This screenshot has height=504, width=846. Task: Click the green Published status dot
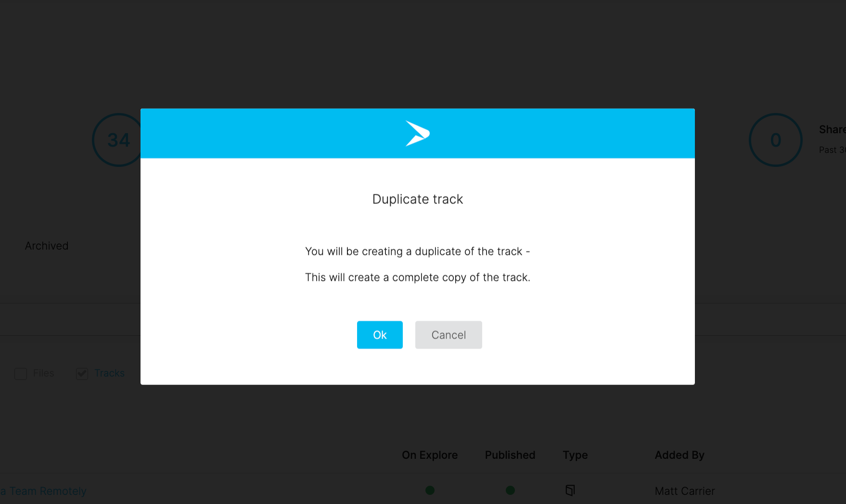511,490
